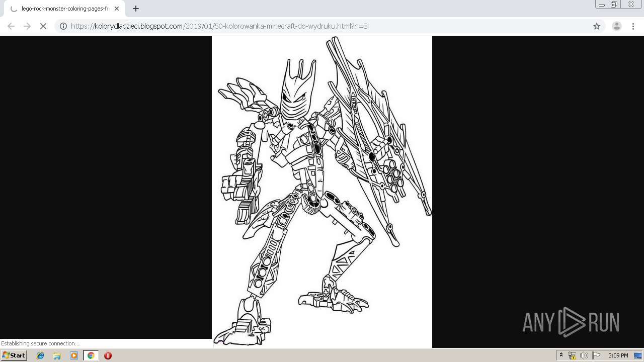Open the Chrome three-dot menu
This screenshot has height=362, width=644.
(633, 26)
